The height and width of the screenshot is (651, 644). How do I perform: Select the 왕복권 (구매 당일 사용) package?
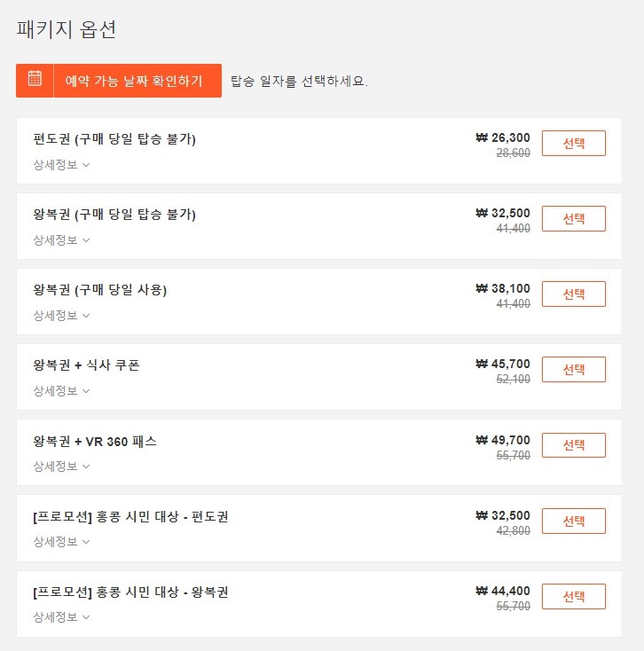coord(573,294)
